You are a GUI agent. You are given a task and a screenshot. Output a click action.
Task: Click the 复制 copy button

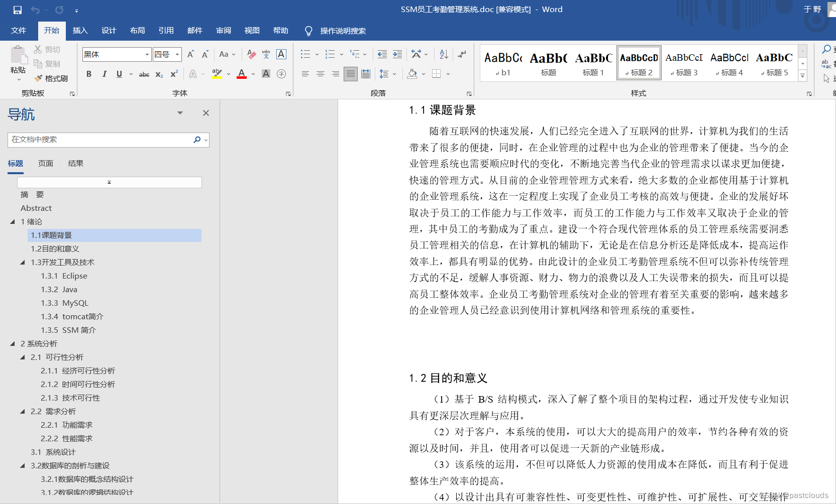tap(51, 64)
